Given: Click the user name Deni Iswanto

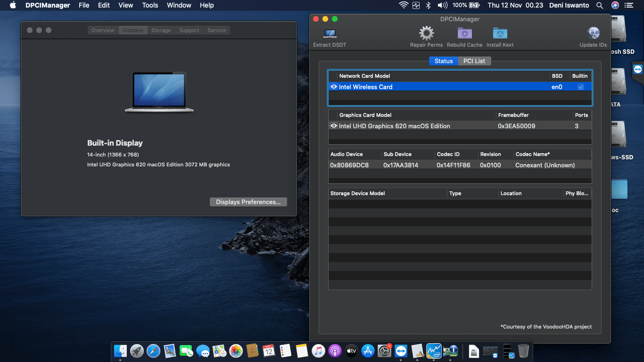Looking at the screenshot, I should pyautogui.click(x=570, y=5).
